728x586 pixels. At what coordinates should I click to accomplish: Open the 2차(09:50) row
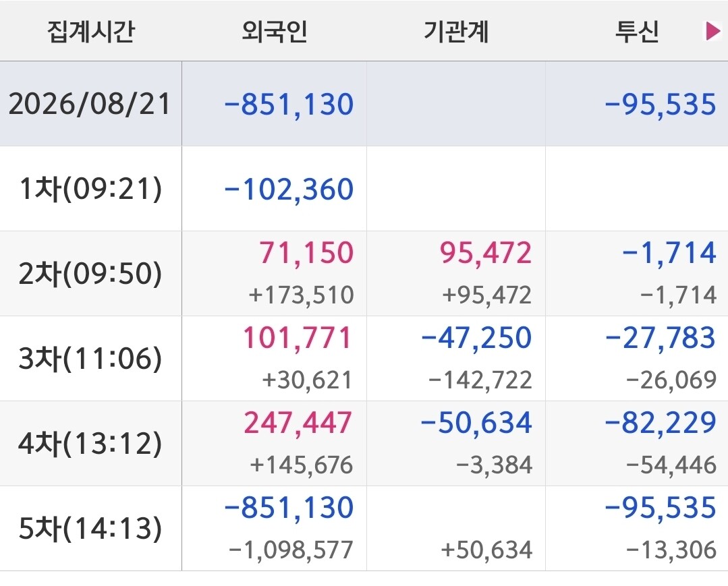[x=364, y=273]
